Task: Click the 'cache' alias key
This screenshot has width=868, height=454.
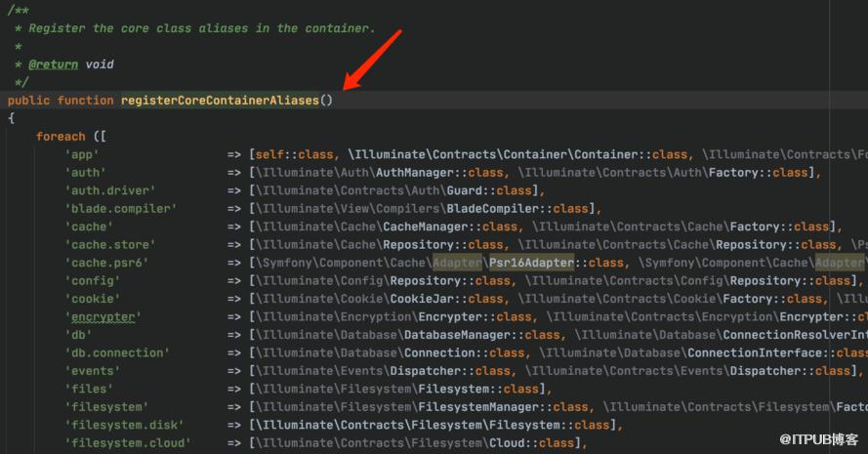Action: [89, 227]
